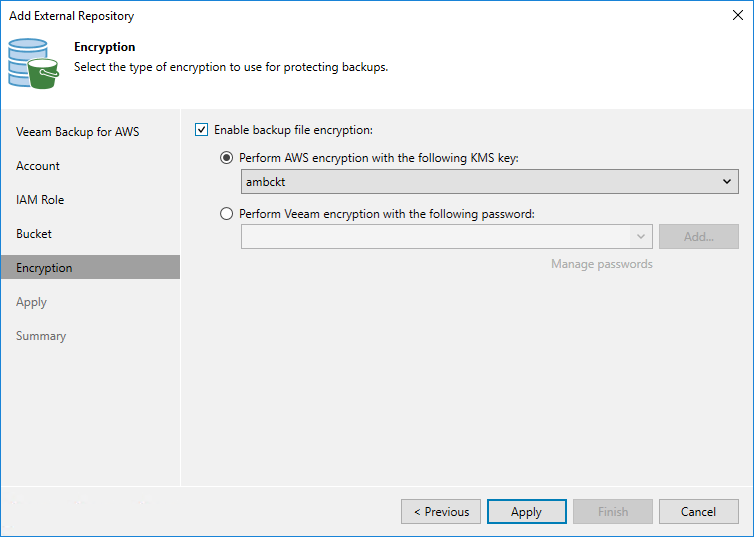Click the Apply step in sidebar
The image size is (754, 537).
pos(32,302)
